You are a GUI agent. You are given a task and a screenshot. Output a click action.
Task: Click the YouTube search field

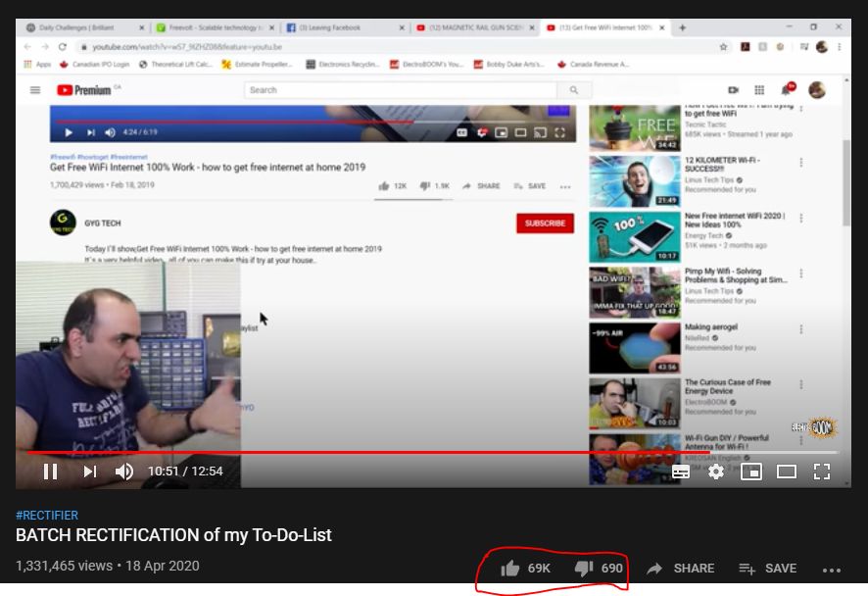tap(402, 90)
